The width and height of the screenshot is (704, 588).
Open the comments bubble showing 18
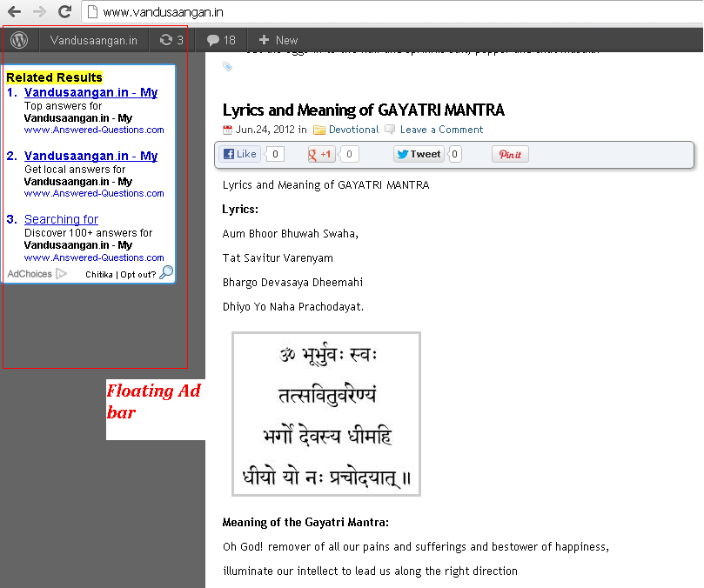click(221, 40)
